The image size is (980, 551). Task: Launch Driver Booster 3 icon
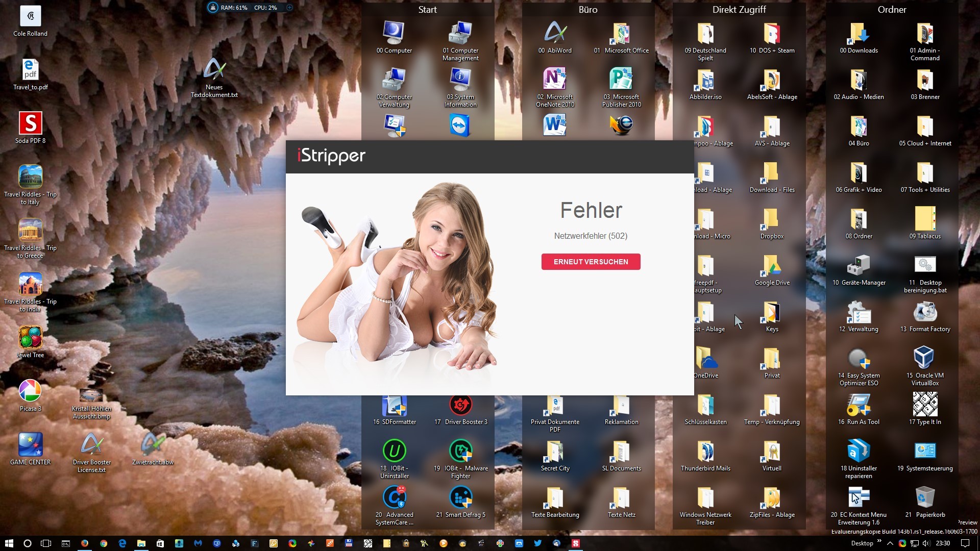click(460, 405)
